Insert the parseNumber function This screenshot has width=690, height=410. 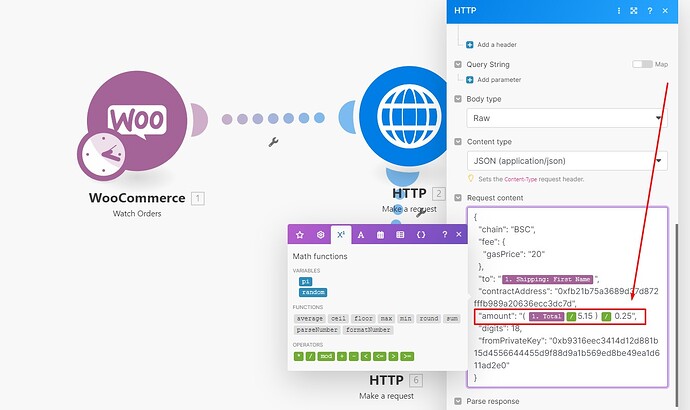point(317,330)
